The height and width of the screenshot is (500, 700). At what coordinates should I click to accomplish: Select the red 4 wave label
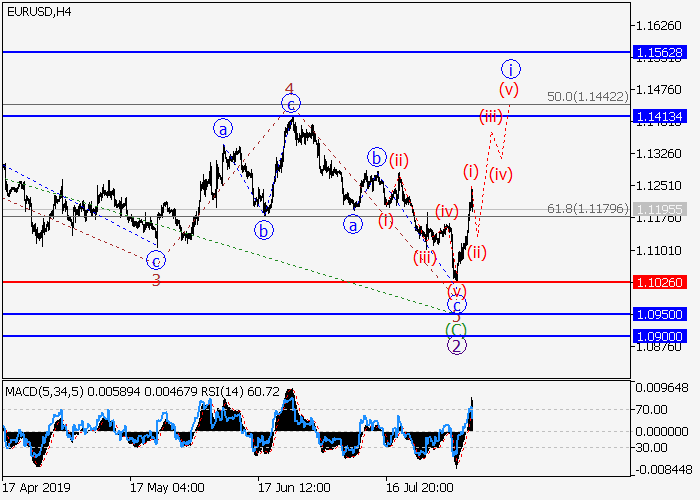tap(290, 88)
